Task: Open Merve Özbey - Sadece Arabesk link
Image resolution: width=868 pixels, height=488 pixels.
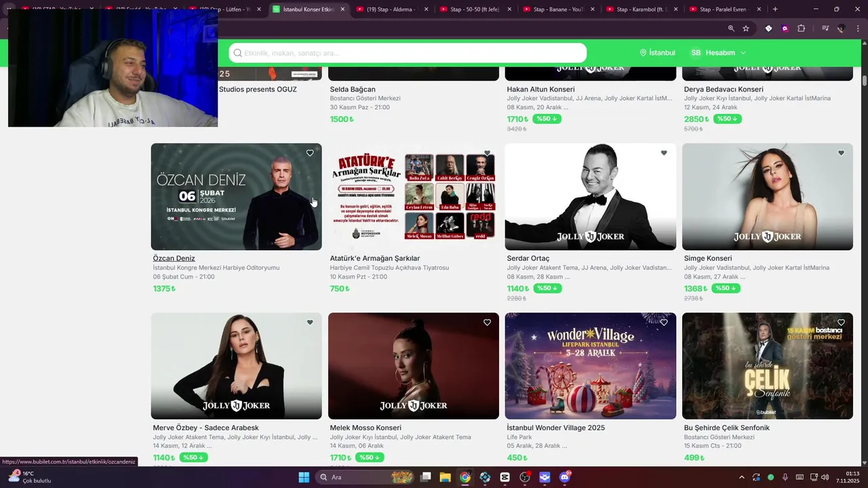Action: pyautogui.click(x=206, y=428)
